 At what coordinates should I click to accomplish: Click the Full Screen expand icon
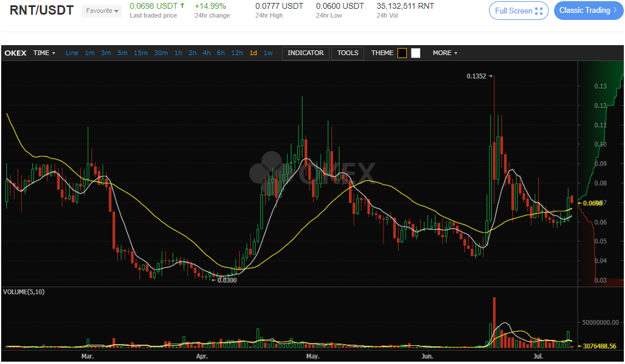[539, 11]
